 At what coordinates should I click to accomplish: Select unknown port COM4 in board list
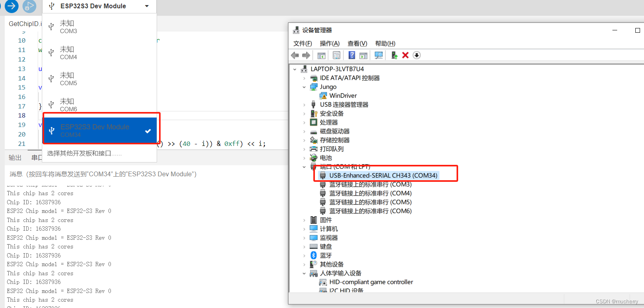coord(99,53)
